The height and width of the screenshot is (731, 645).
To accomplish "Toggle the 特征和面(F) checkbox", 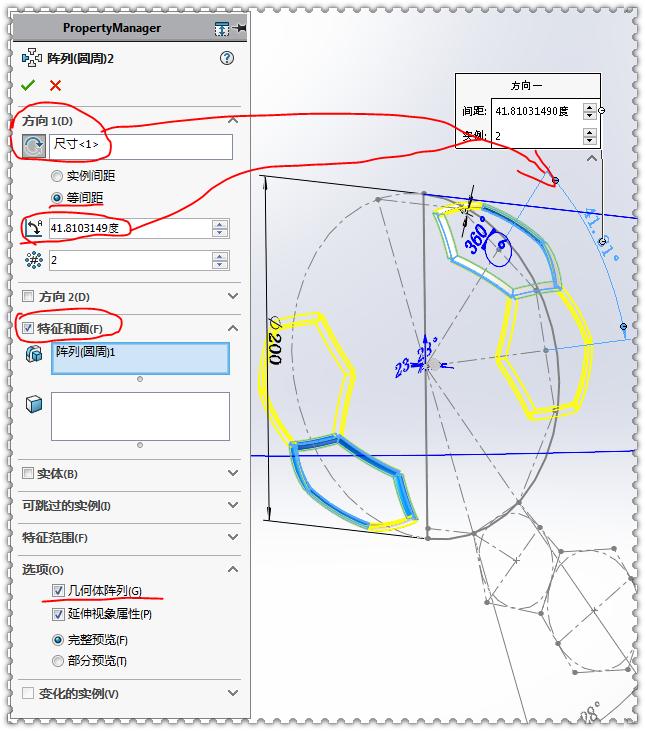I will pos(28,328).
